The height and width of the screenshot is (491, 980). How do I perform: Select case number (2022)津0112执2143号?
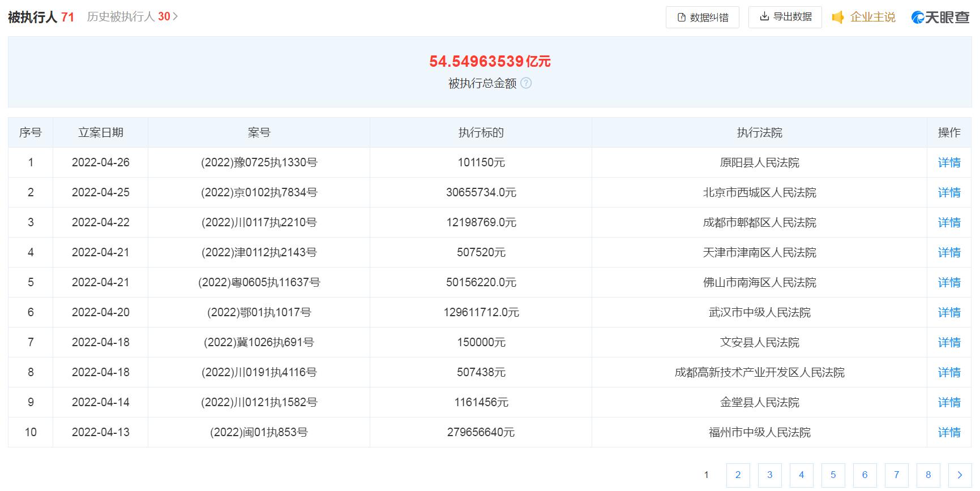coord(259,252)
